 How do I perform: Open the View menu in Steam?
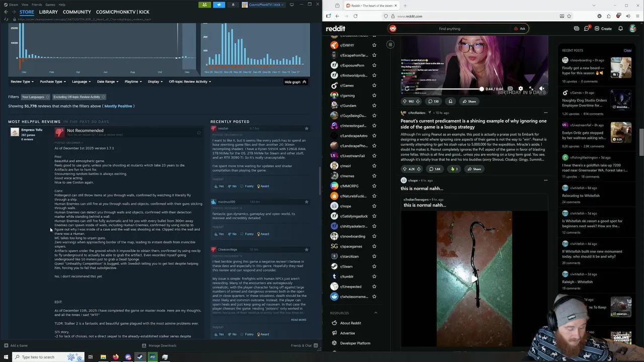coord(25,5)
